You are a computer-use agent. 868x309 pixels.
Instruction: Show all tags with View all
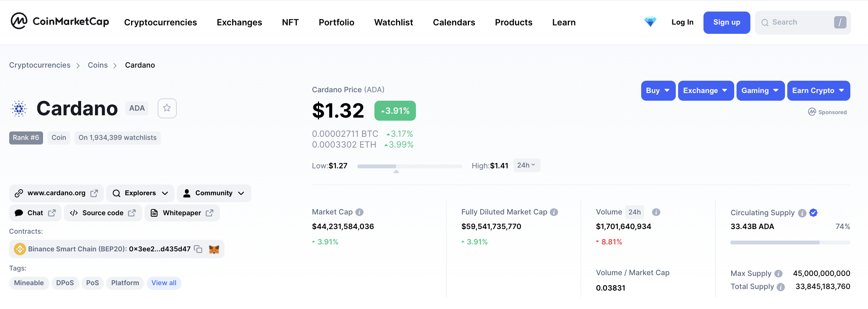click(x=164, y=283)
